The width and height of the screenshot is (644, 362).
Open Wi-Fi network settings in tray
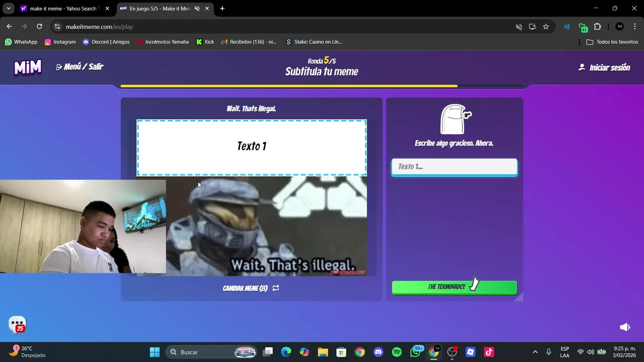[x=581, y=352]
